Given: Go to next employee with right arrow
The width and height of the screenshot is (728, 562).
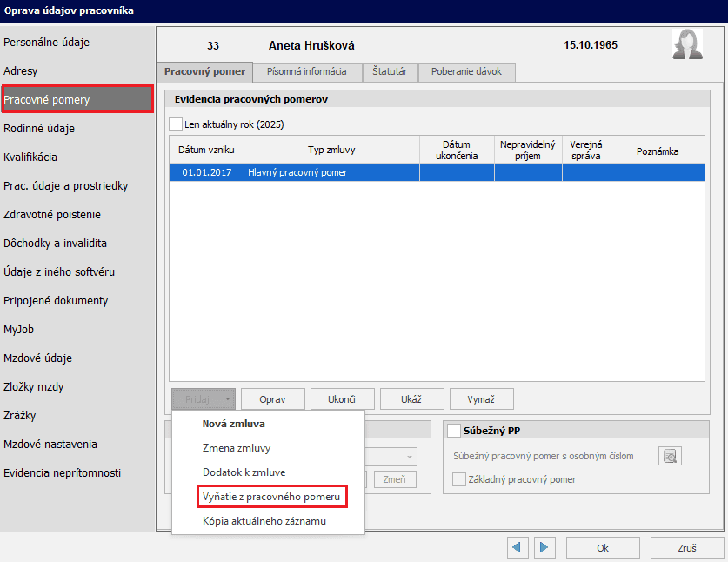Looking at the screenshot, I should point(544,548).
